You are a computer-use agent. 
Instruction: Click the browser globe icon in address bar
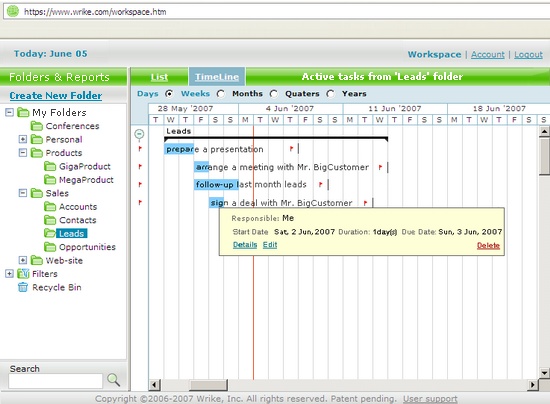(x=13, y=11)
